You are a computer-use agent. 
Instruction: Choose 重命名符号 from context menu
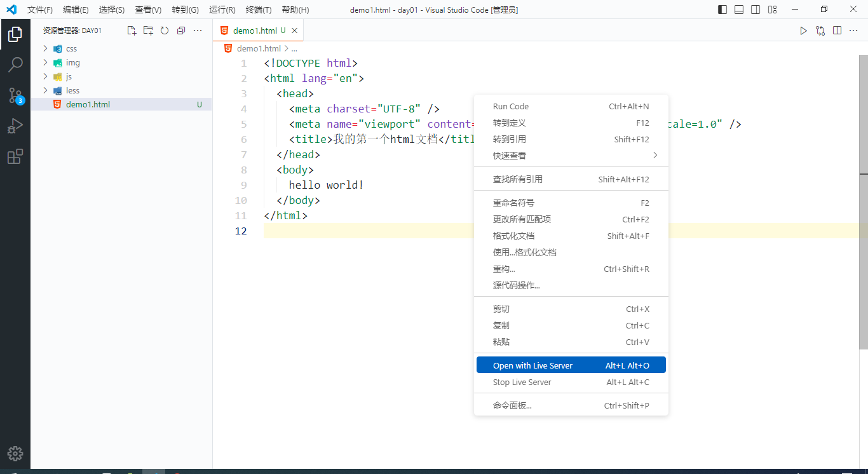tap(571, 203)
